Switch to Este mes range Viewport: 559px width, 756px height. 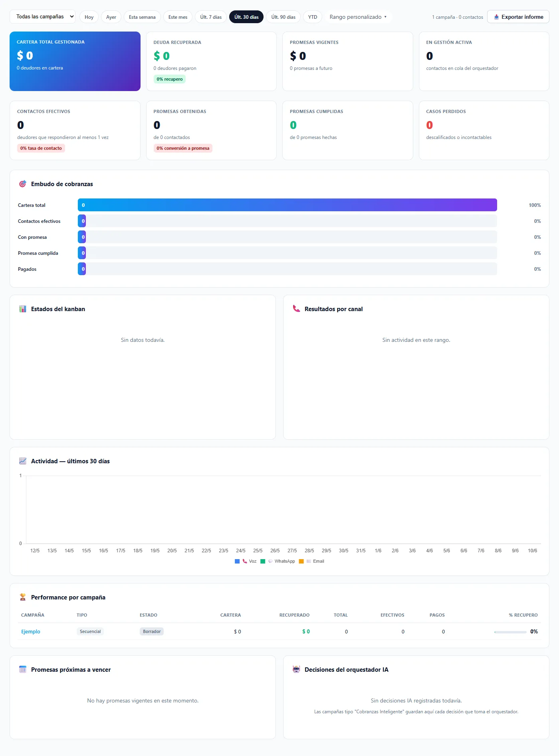[x=178, y=17]
